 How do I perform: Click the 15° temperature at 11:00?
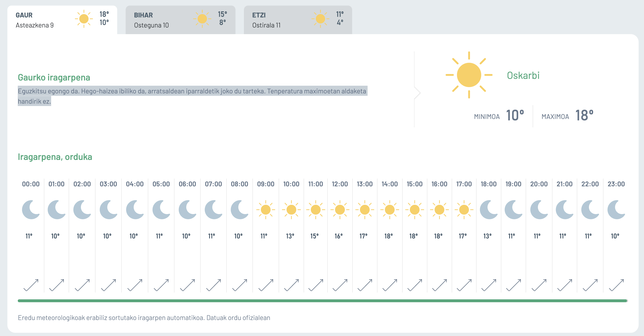pyautogui.click(x=314, y=236)
